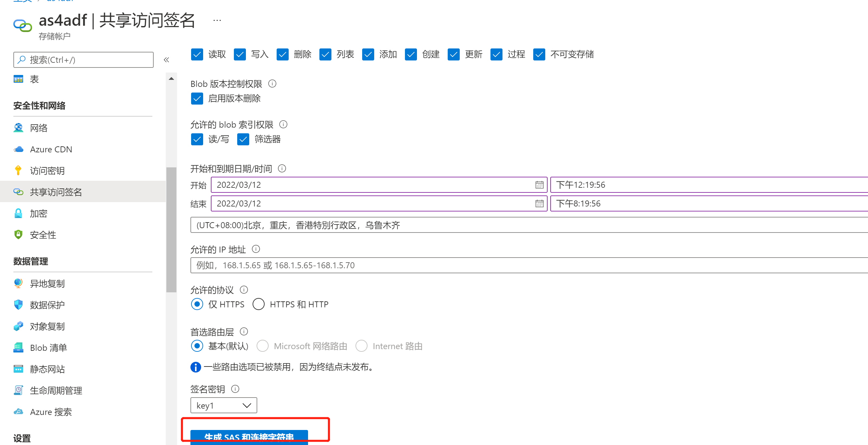
Task: Click 生成 SAS 和连接字符串 button
Action: click(249, 437)
